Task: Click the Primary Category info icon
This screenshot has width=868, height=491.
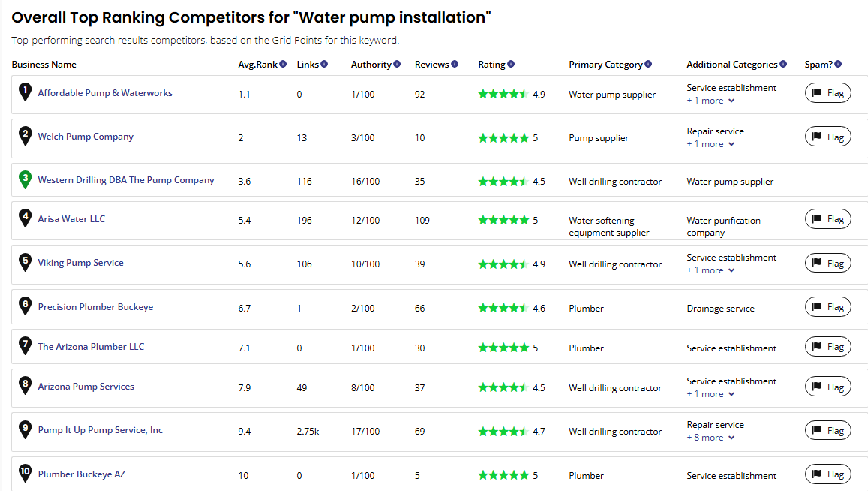Action: point(648,64)
